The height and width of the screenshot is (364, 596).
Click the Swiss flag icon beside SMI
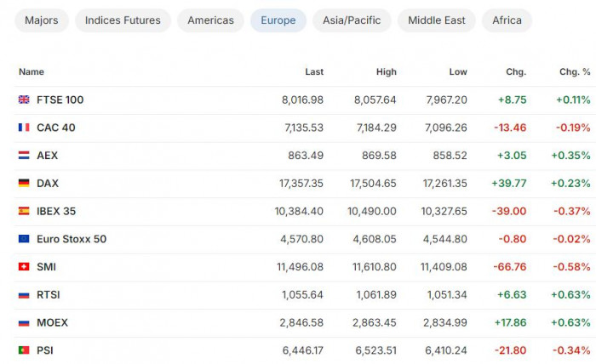24,266
